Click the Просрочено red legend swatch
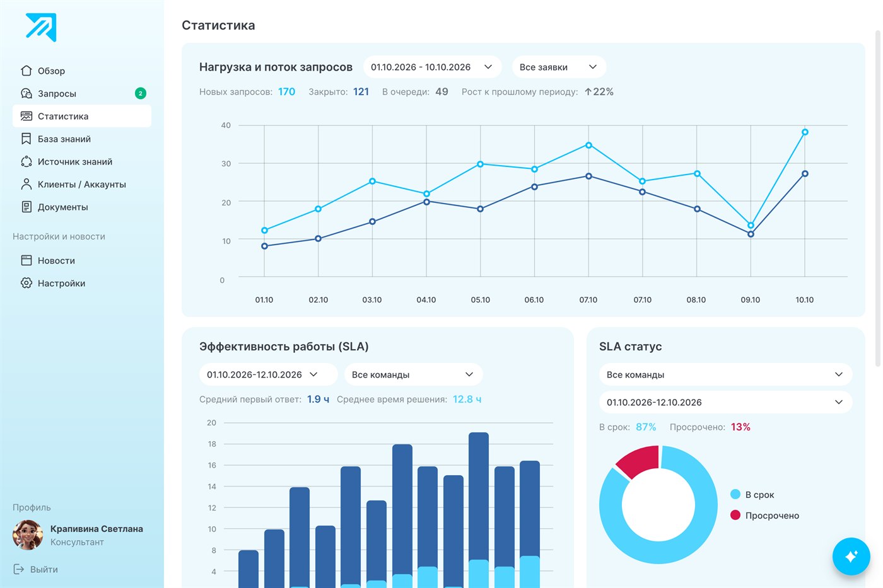 tap(735, 515)
